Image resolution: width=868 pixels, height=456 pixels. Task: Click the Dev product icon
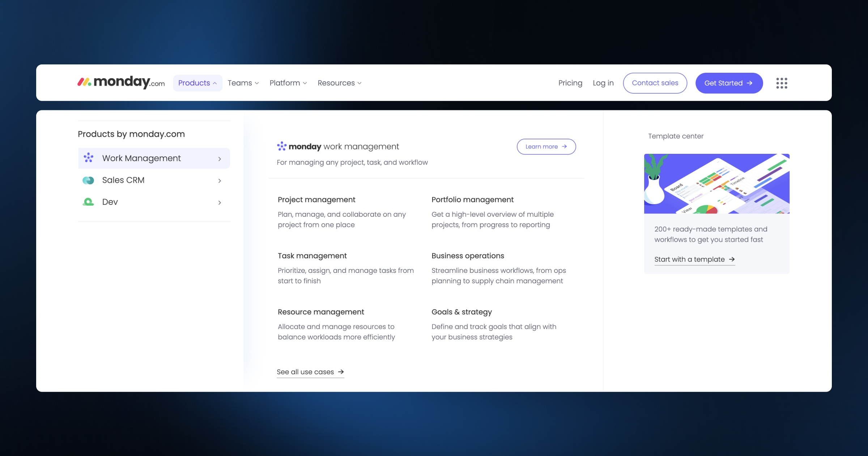pyautogui.click(x=88, y=202)
